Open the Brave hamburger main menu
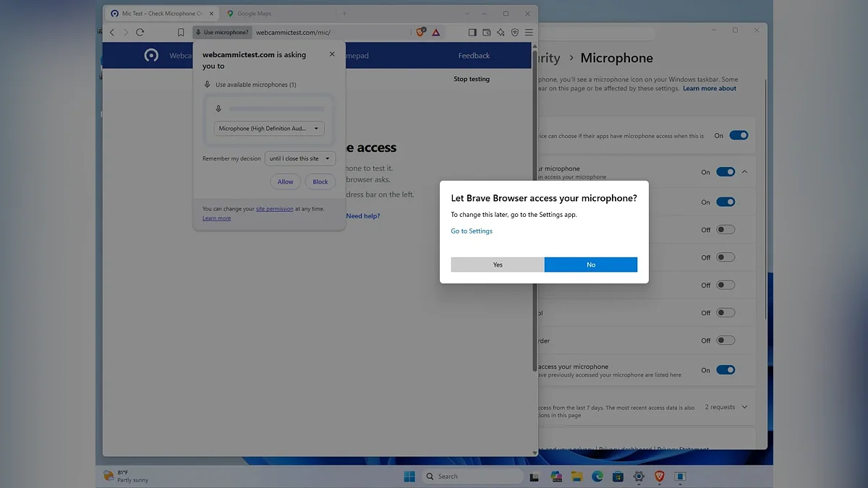868x488 pixels. pos(529,33)
